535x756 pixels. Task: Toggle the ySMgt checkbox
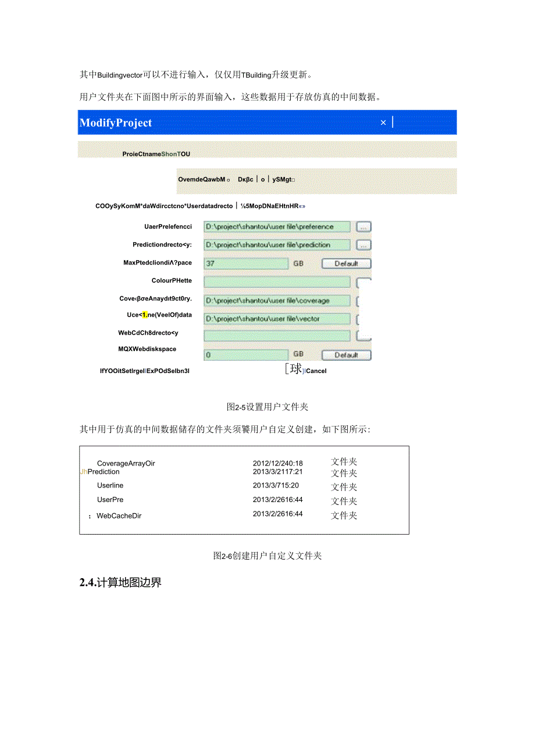(294, 179)
